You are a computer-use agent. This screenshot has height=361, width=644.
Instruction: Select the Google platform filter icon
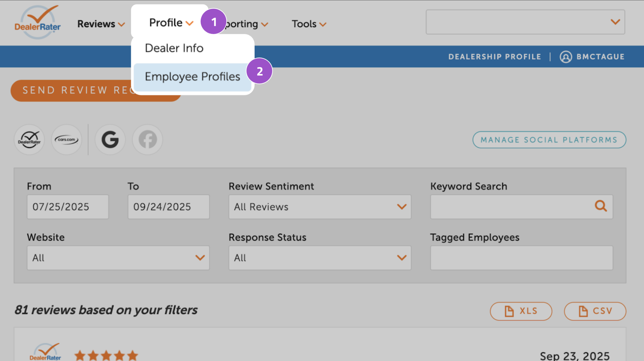(x=110, y=140)
